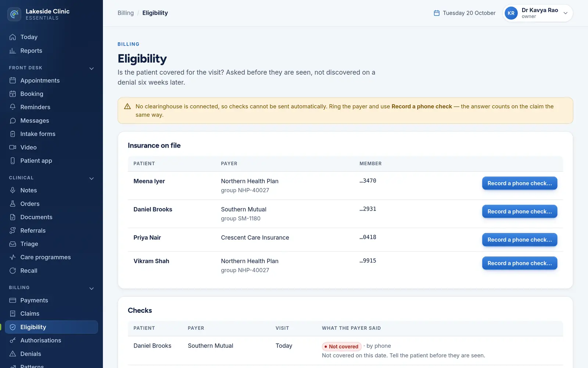The height and width of the screenshot is (368, 588).
Task: Click the Authorisations key icon
Action: (12, 340)
